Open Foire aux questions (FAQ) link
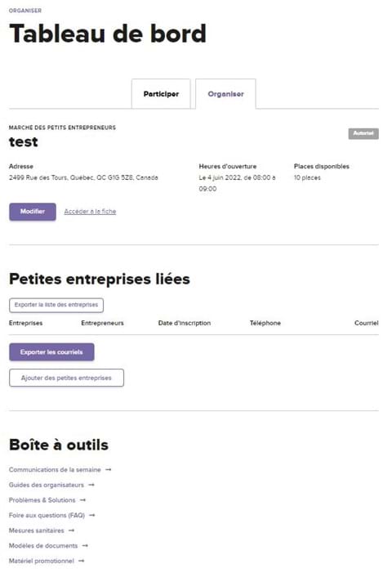 click(47, 515)
